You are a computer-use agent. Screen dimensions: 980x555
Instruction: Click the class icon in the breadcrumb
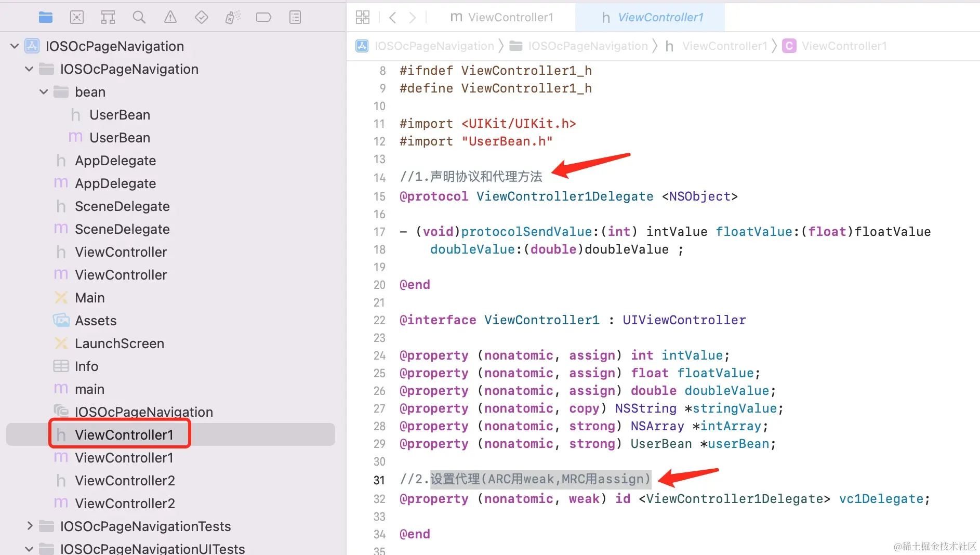pos(789,46)
